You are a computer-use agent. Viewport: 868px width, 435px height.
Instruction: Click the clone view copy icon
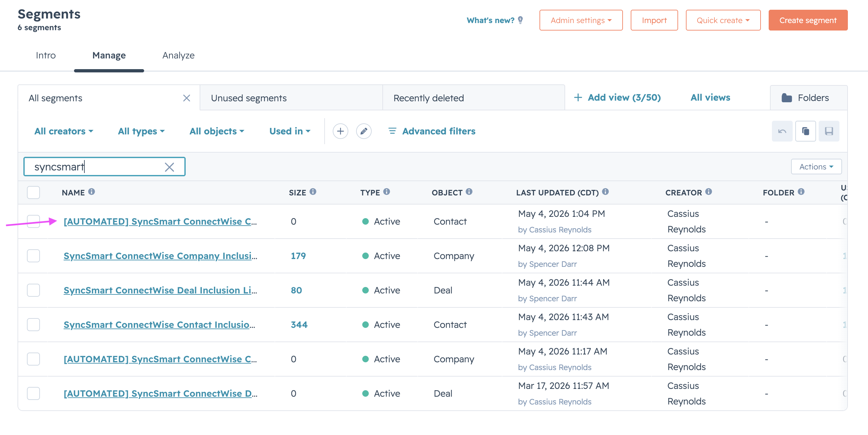tap(805, 131)
